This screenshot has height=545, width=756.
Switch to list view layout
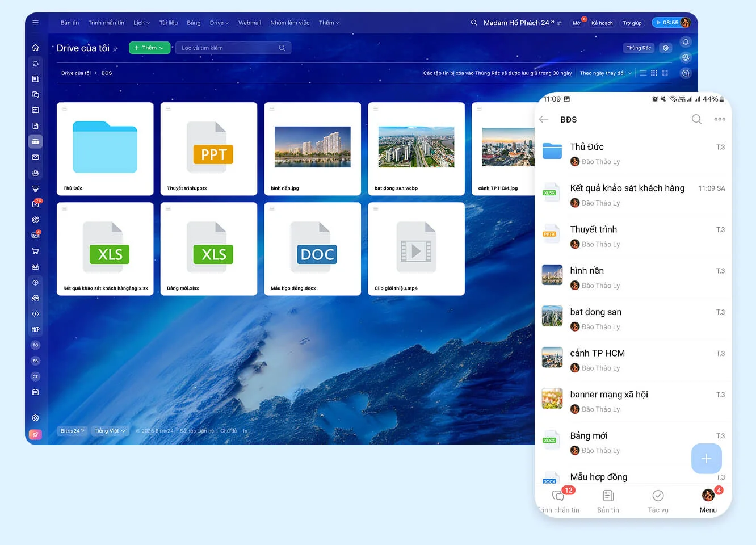(643, 73)
